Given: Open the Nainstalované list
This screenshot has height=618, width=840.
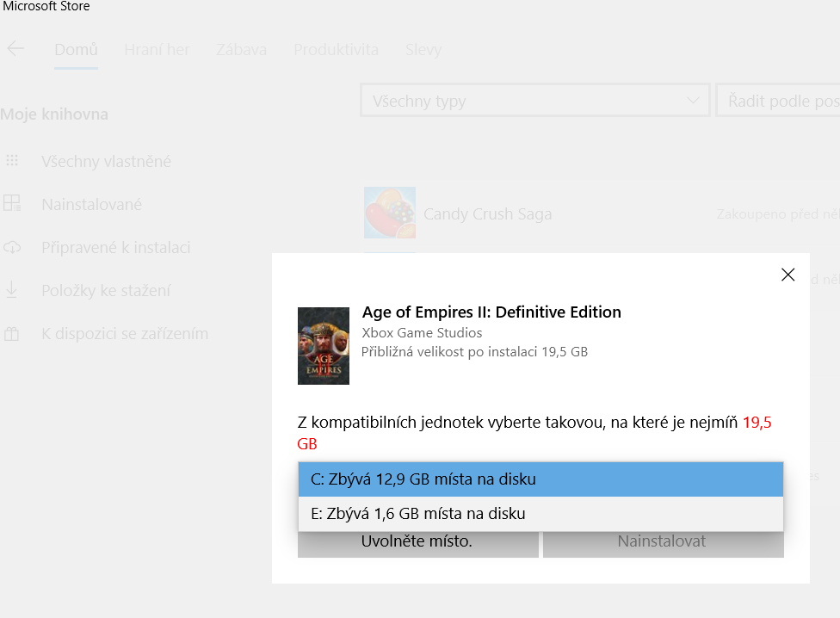Looking at the screenshot, I should coord(91,205).
